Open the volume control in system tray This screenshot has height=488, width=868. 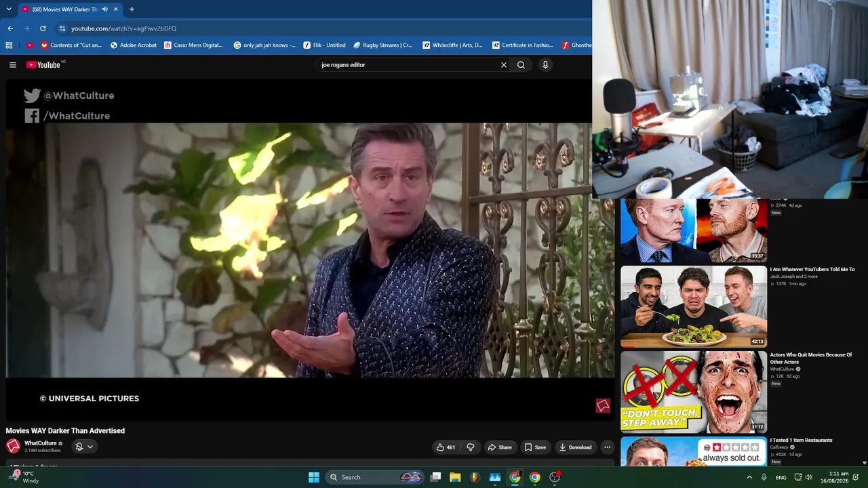click(x=809, y=477)
